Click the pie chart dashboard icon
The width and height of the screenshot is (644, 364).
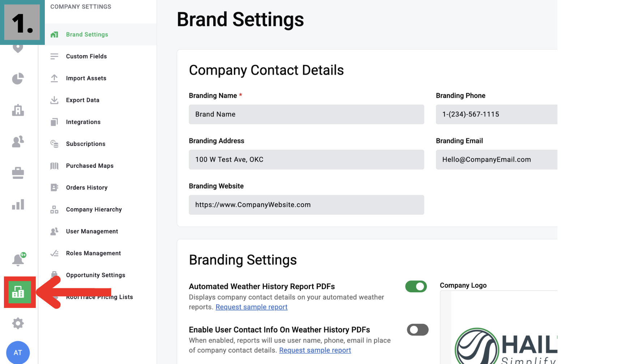(18, 79)
